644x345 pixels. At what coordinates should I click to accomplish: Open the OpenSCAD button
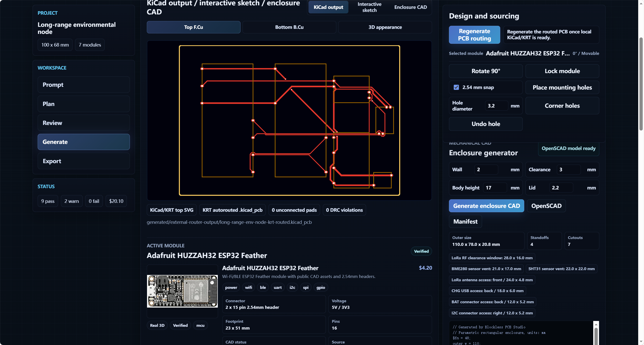click(546, 206)
